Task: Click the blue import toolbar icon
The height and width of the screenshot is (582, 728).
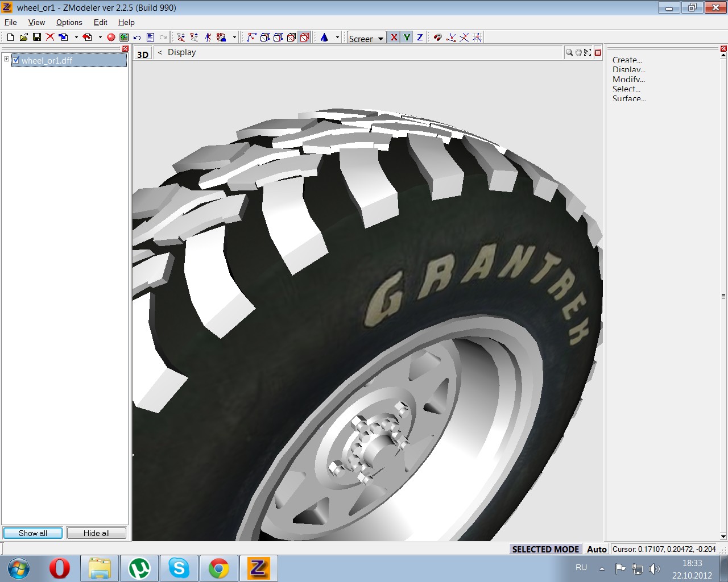Action: pos(64,38)
